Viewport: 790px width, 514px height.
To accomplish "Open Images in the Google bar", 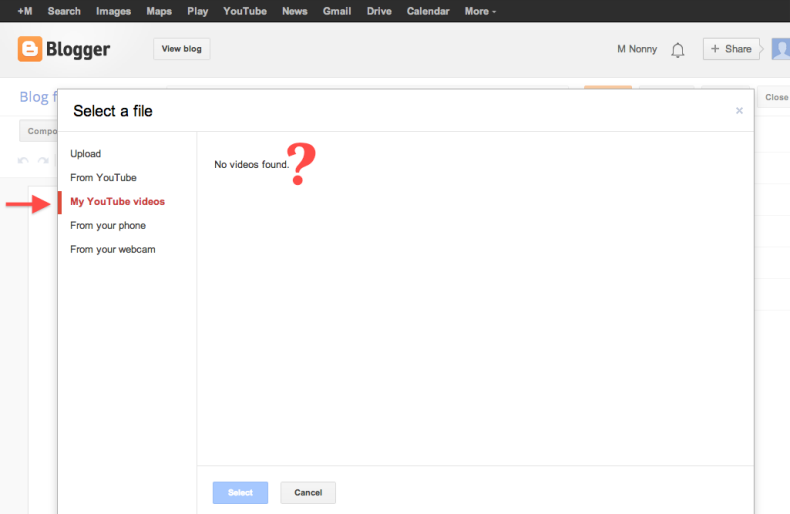I will [113, 11].
